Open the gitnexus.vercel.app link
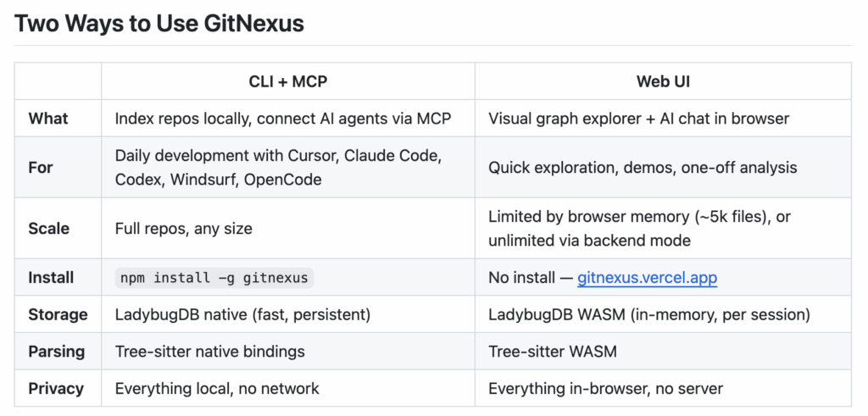Viewport: 868px width, 416px height. click(647, 278)
